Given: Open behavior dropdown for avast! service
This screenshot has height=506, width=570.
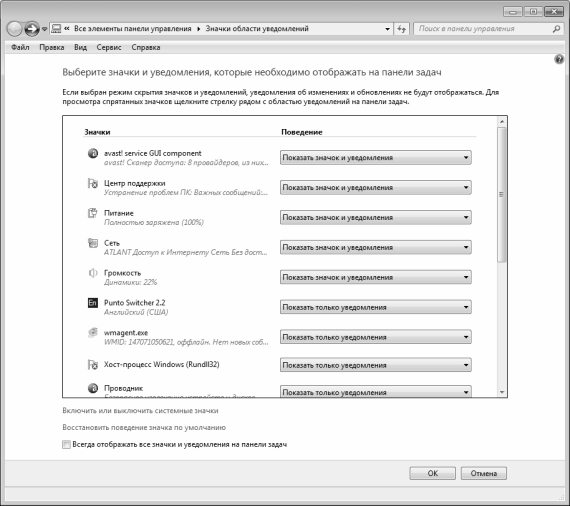Looking at the screenshot, I should point(376,158).
